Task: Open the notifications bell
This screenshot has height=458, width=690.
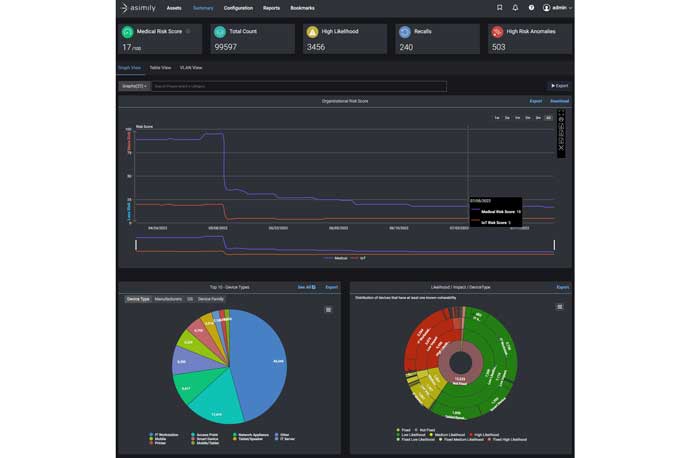Action: pos(516,8)
